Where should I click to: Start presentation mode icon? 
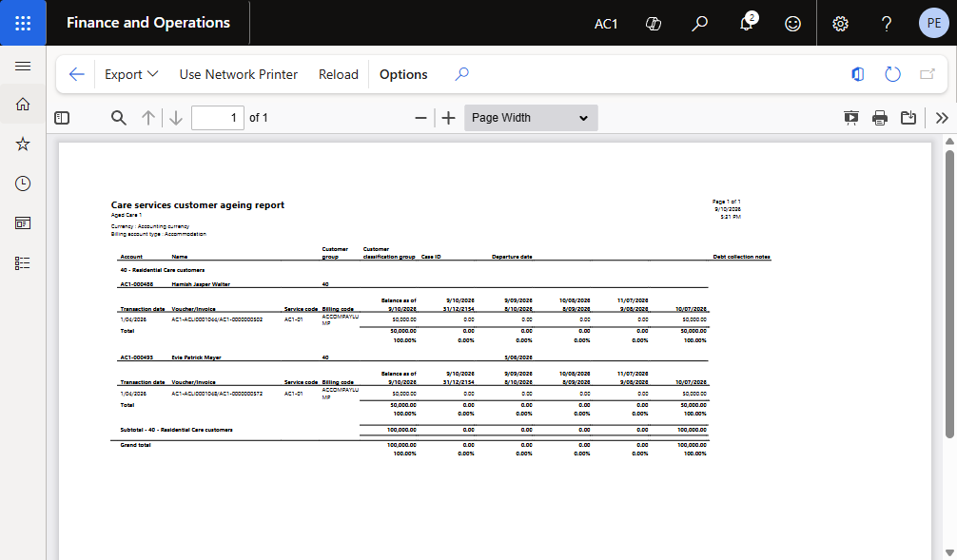point(851,118)
